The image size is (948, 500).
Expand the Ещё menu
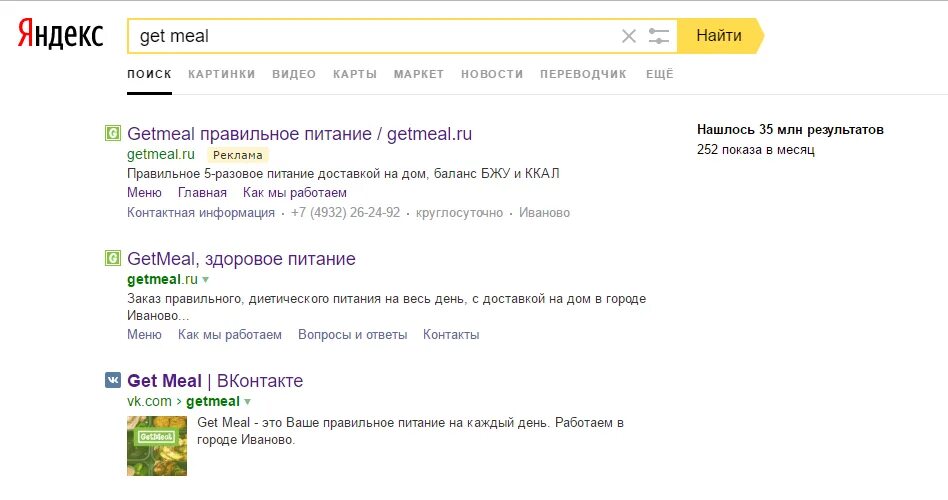[x=660, y=74]
